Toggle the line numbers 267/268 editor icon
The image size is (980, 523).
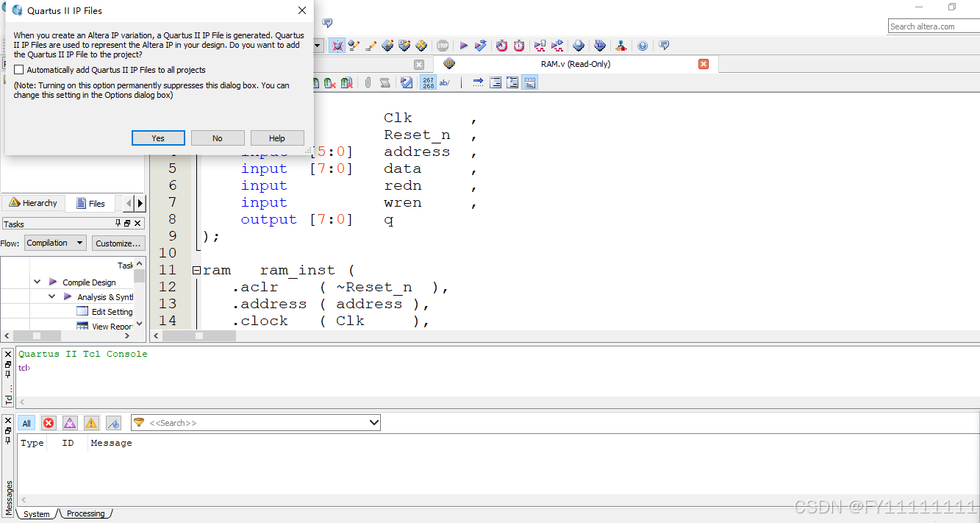point(428,82)
